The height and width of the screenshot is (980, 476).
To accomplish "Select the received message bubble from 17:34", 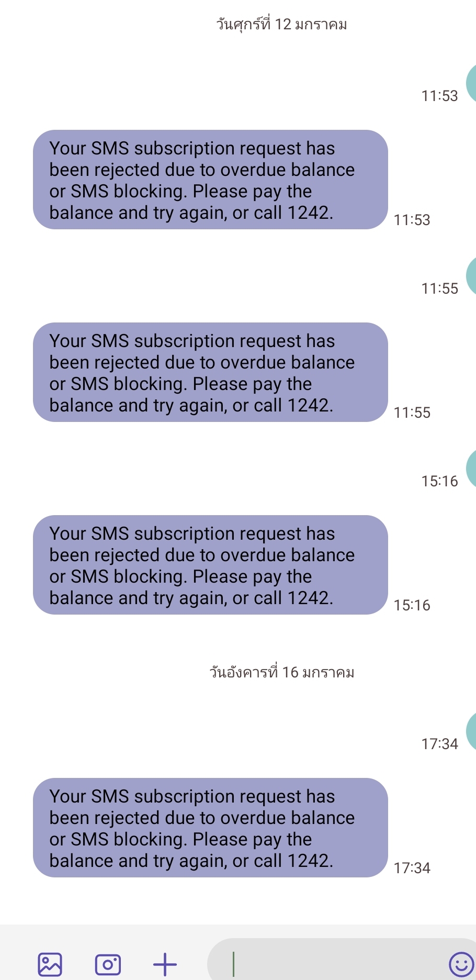I will pyautogui.click(x=210, y=828).
